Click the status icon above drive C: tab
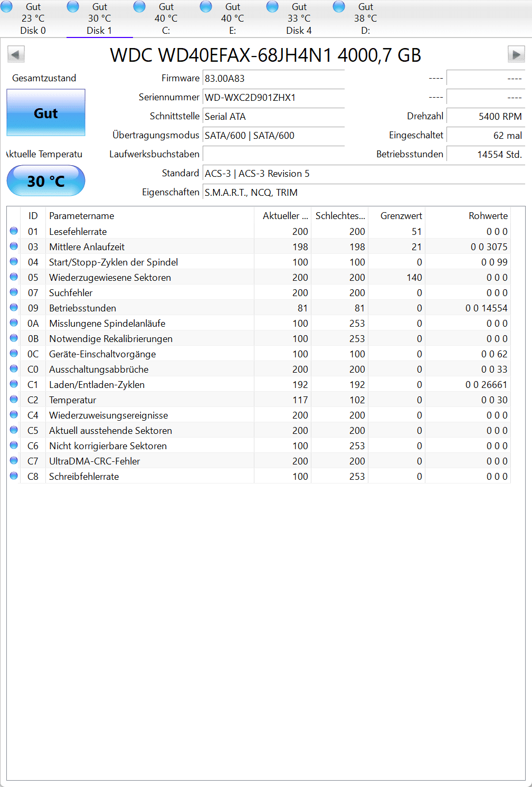 coord(139,6)
